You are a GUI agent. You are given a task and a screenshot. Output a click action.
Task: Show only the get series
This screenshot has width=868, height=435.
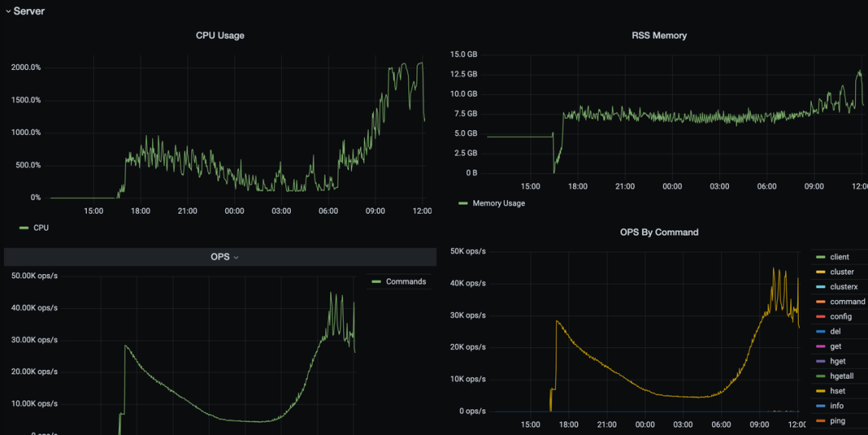[835, 347]
